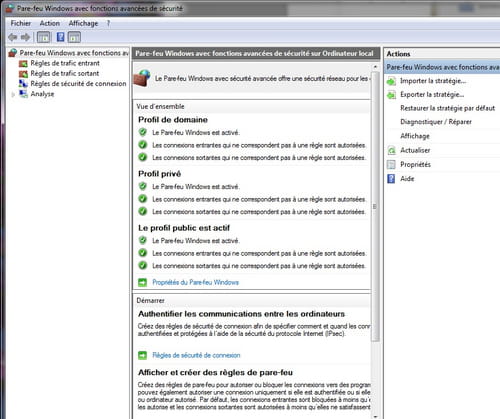
Task: Open Affichage submenu in Actions pane
Action: 415,136
